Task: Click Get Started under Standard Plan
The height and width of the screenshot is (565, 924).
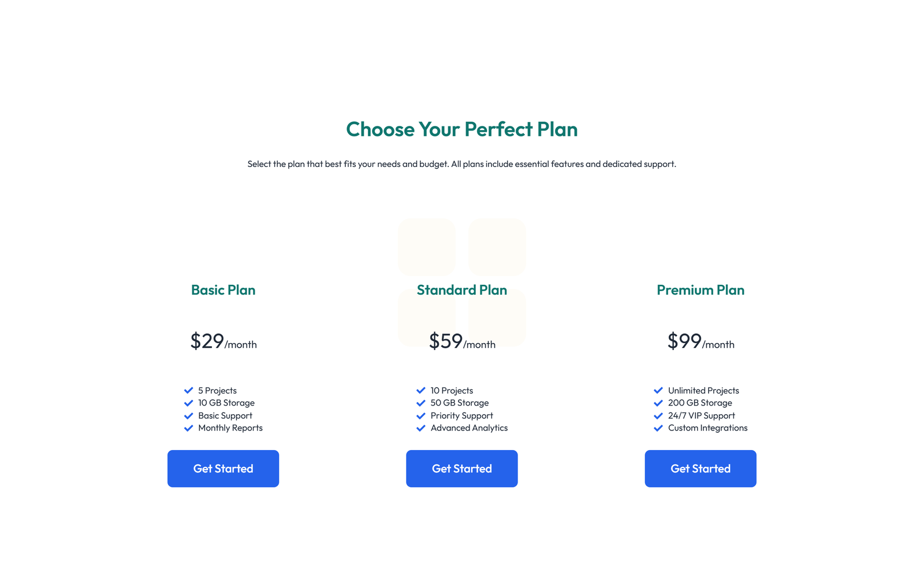Action: click(x=461, y=469)
